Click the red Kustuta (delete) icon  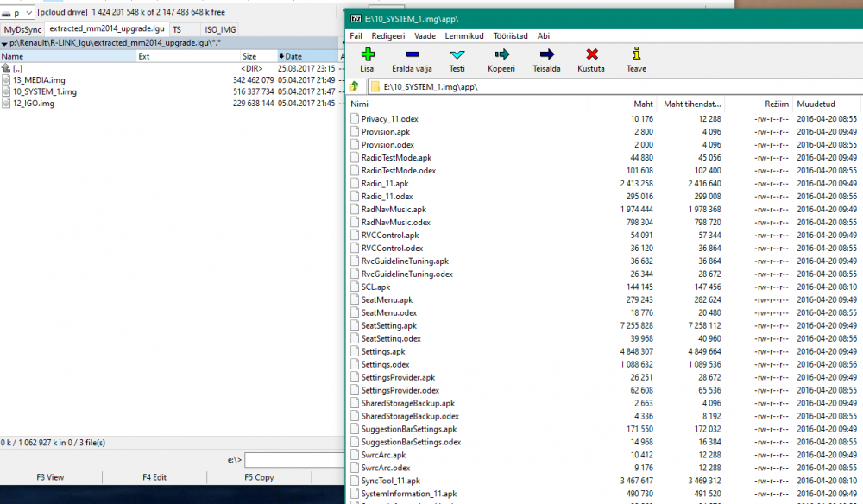click(x=592, y=54)
